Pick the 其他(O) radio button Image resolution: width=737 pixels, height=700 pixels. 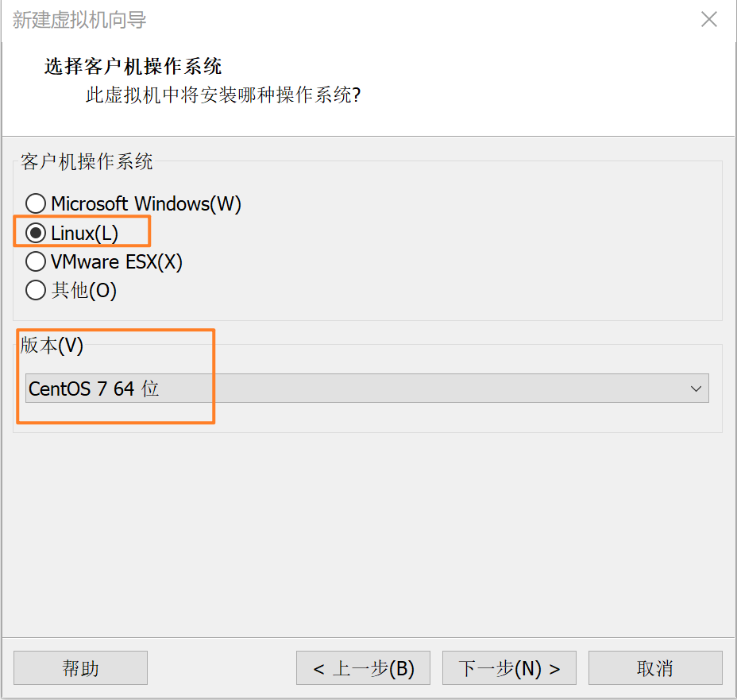[x=36, y=290]
